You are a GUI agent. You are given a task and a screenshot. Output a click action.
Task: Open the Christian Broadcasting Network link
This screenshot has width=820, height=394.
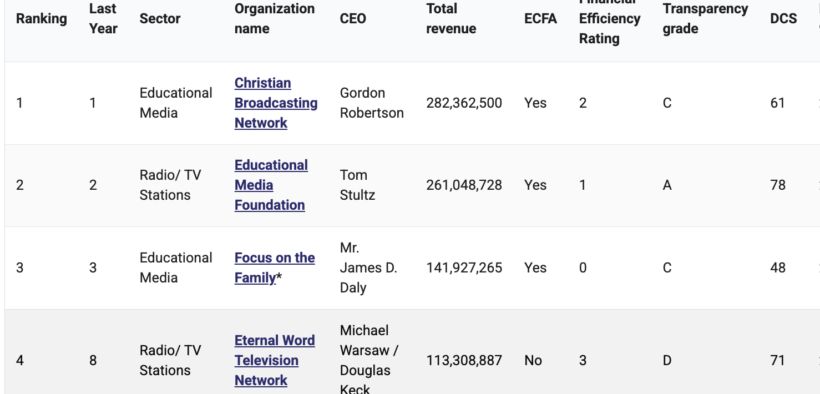[276, 103]
